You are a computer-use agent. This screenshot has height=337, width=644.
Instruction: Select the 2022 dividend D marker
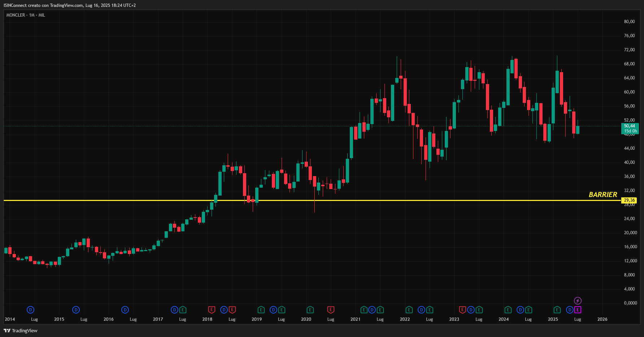tap(421, 310)
